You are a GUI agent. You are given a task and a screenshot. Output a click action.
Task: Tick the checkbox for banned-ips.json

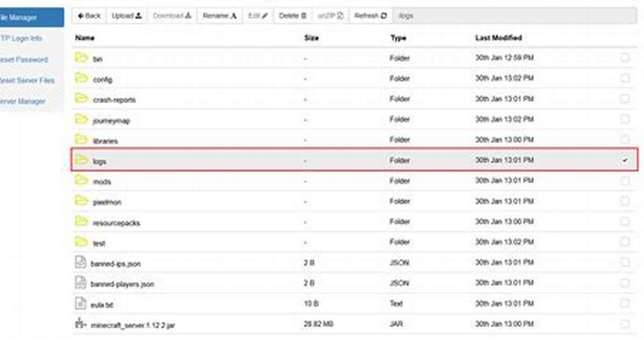pos(625,263)
